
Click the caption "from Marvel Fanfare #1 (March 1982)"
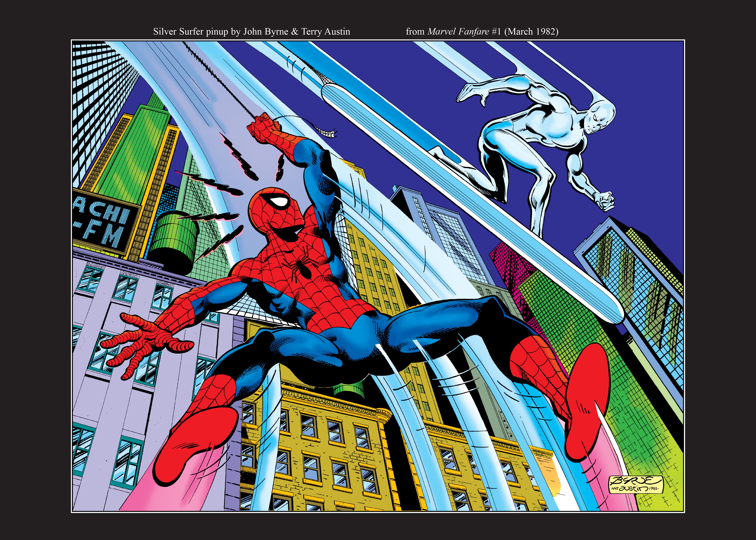pyautogui.click(x=482, y=31)
